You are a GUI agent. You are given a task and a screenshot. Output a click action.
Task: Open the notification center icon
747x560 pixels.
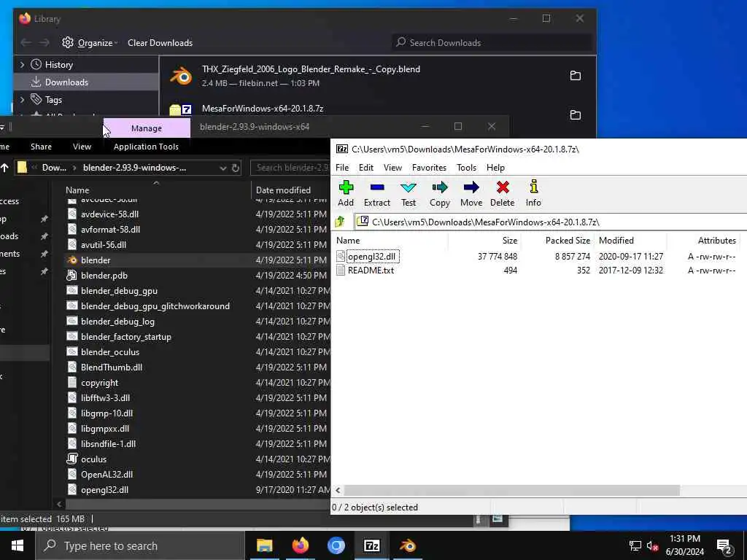coord(724,546)
